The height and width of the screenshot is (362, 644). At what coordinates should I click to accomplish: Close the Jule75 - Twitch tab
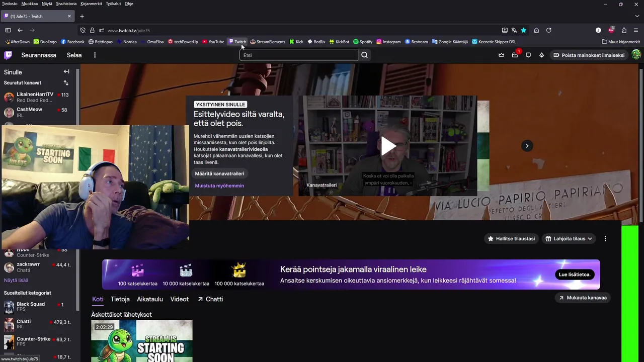tap(69, 16)
